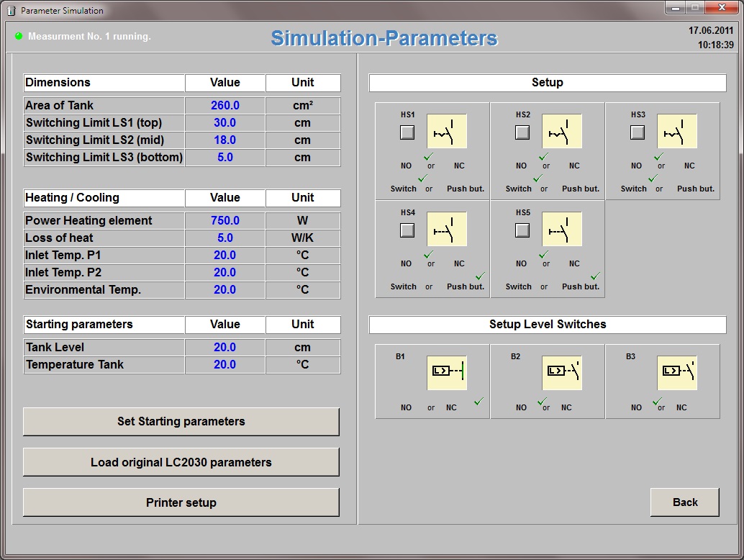Edit Area of Tank value 260.0
744x560 pixels.
[225, 105]
